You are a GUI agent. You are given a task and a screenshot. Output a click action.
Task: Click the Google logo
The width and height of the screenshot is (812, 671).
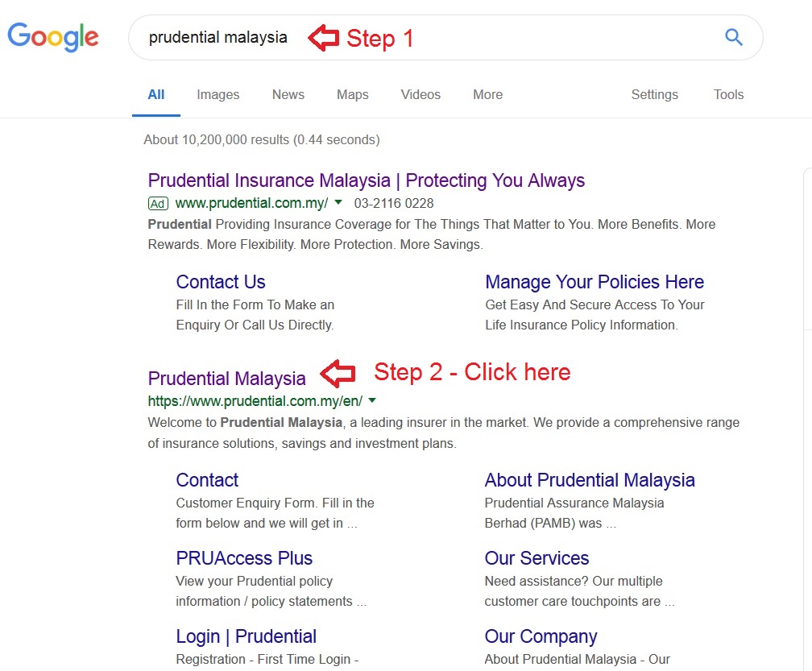point(53,37)
